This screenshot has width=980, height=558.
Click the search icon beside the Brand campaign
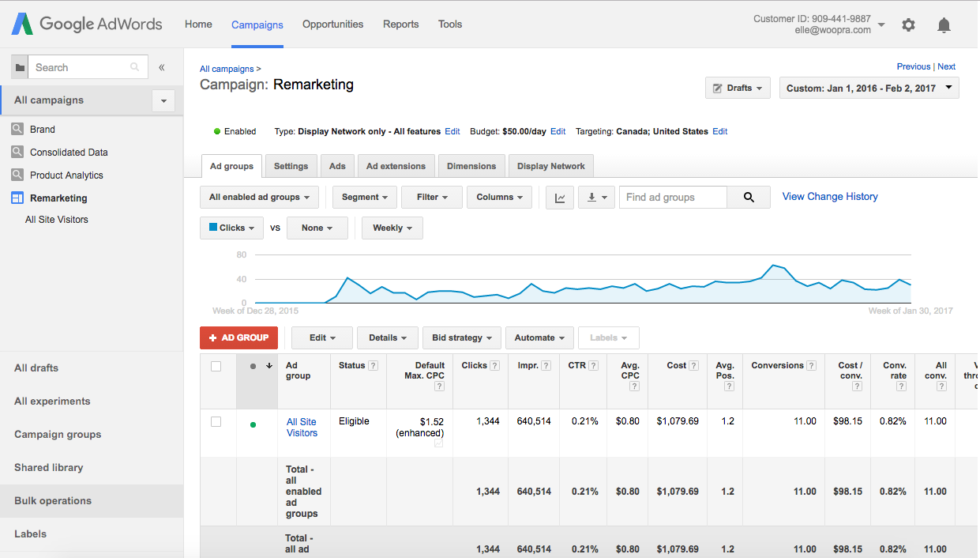17,129
